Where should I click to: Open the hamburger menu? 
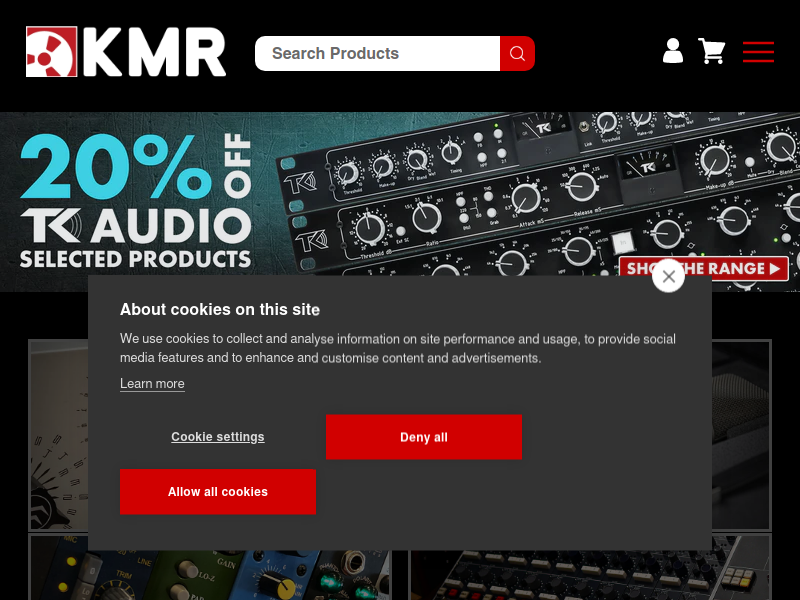(758, 52)
